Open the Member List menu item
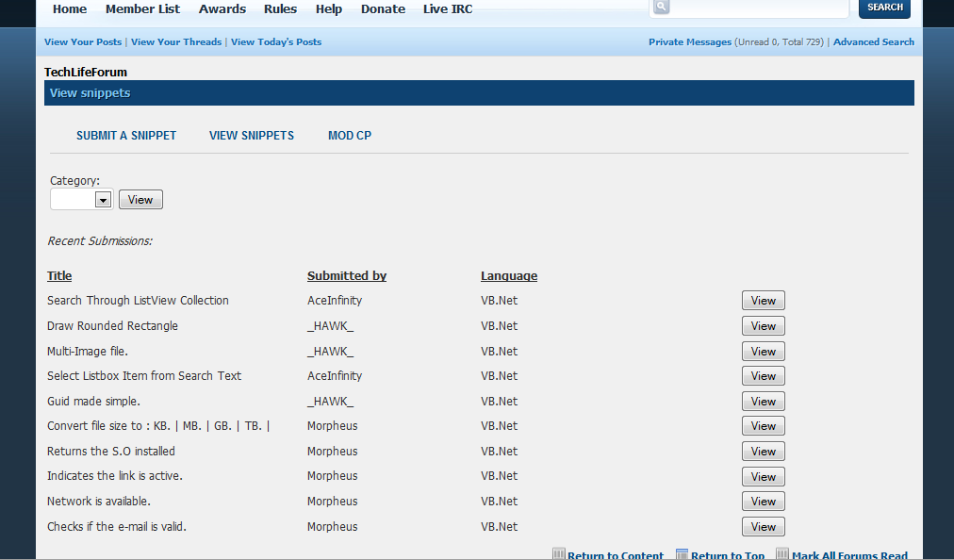Image resolution: width=954 pixels, height=560 pixels. click(x=142, y=9)
